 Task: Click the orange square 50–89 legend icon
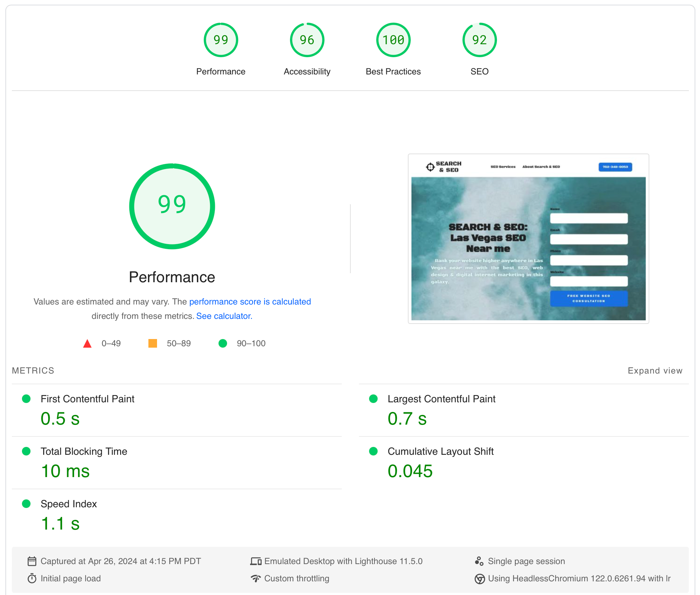point(153,343)
